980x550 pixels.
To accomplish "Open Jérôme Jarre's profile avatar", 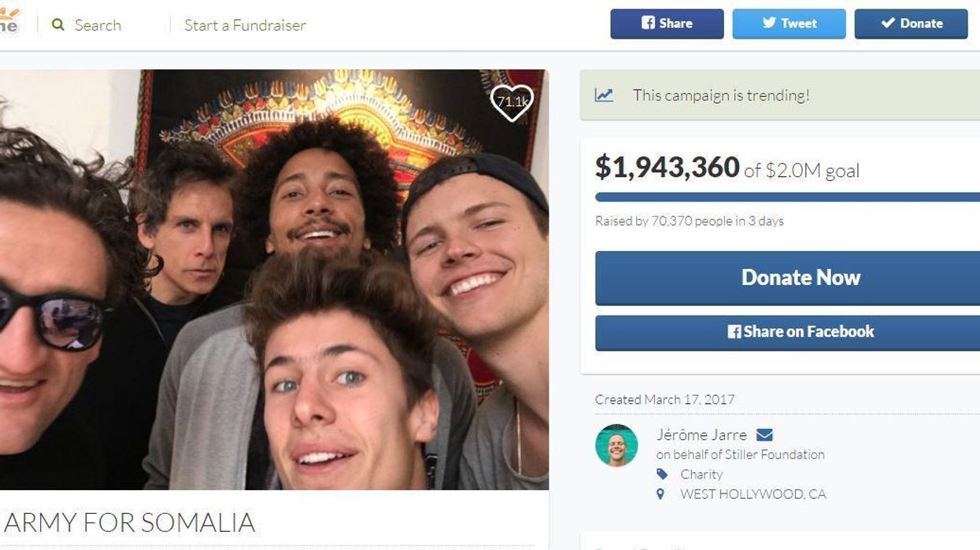I will click(x=616, y=445).
